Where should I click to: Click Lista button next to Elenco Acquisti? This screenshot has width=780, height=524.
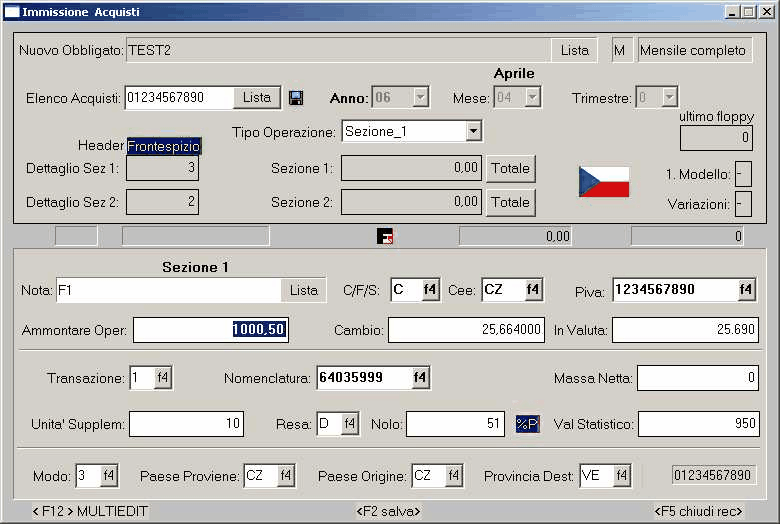(257, 98)
